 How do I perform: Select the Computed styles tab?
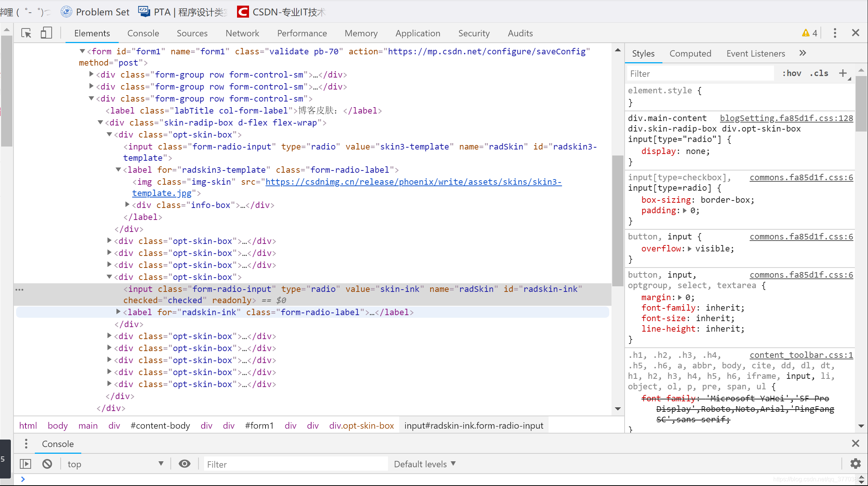pos(691,53)
